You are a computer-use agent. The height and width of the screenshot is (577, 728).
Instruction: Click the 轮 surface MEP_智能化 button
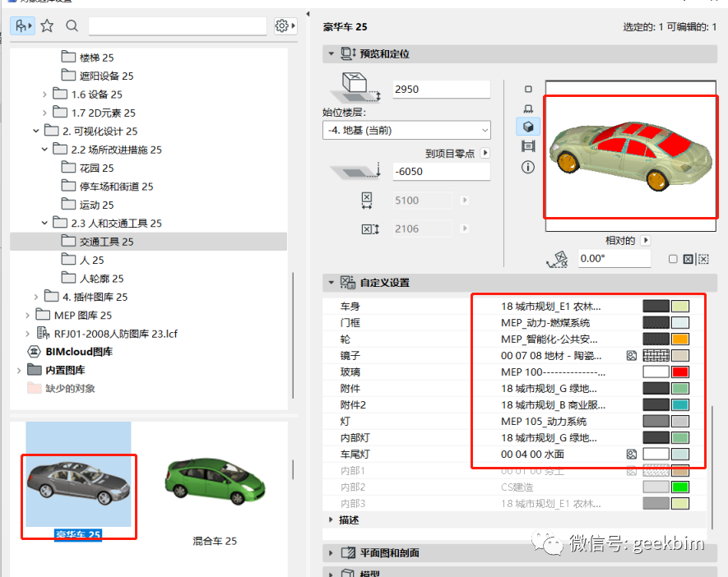coord(549,339)
